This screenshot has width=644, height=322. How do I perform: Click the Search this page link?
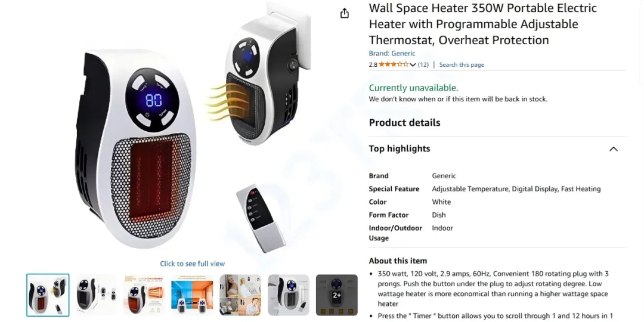(462, 64)
